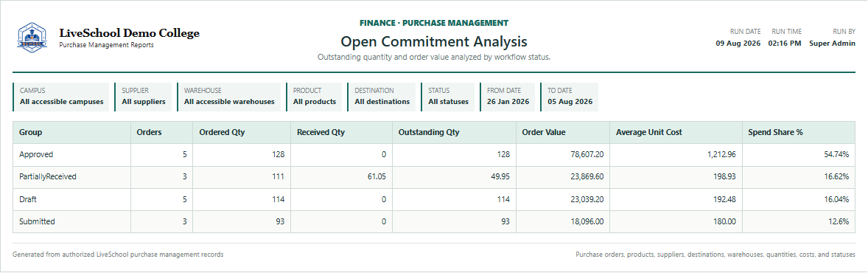Viewport: 868px width, 273px height.
Task: Click the Average Unit Cost column header
Action: (x=676, y=133)
